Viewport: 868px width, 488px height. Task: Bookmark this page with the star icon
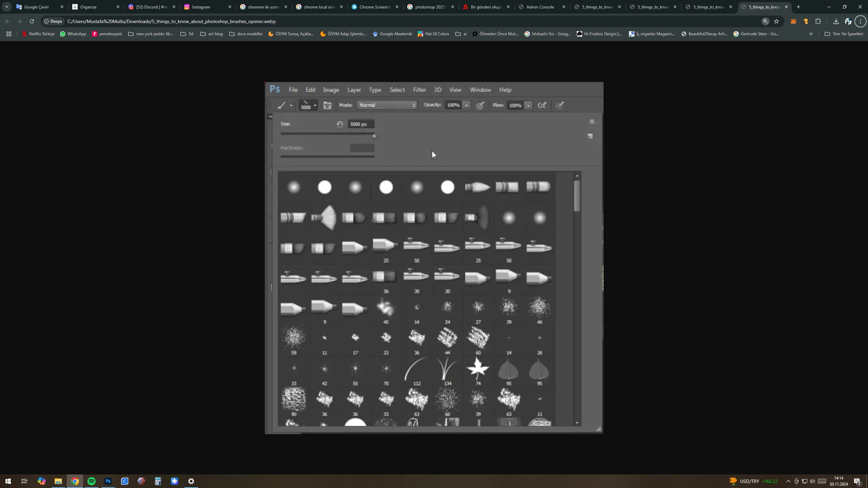coord(776,21)
